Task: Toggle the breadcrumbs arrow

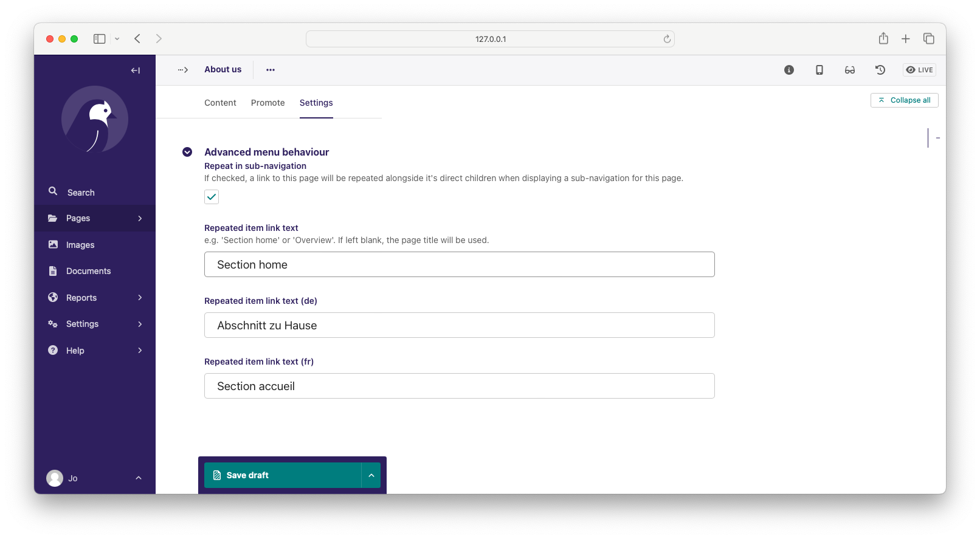Action: tap(183, 70)
